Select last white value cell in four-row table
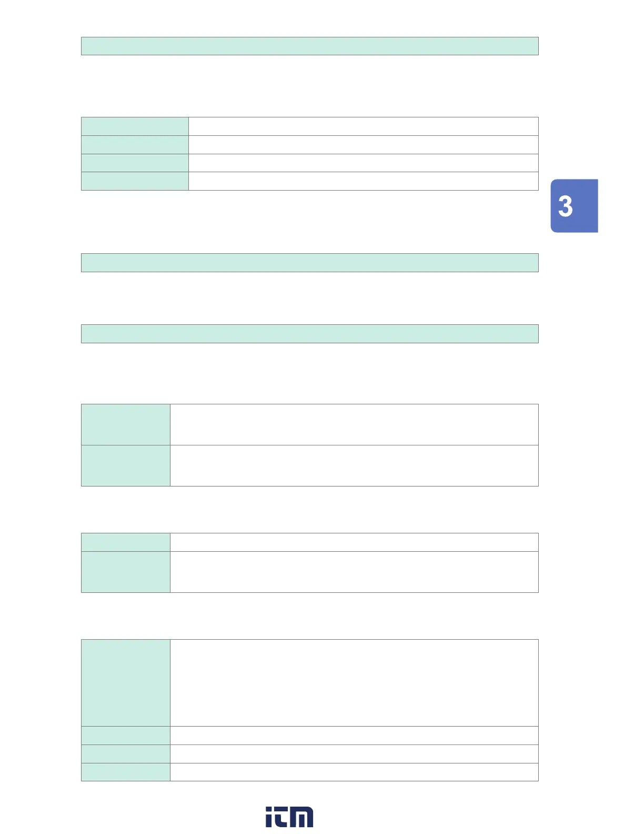644x834 pixels. (363, 181)
